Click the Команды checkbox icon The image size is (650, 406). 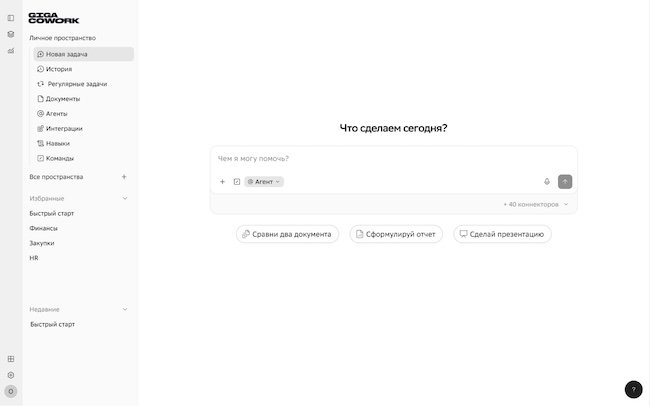[x=40, y=158]
